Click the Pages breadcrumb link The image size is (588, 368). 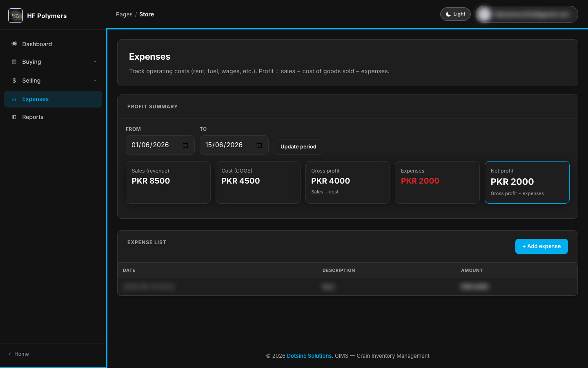124,14
